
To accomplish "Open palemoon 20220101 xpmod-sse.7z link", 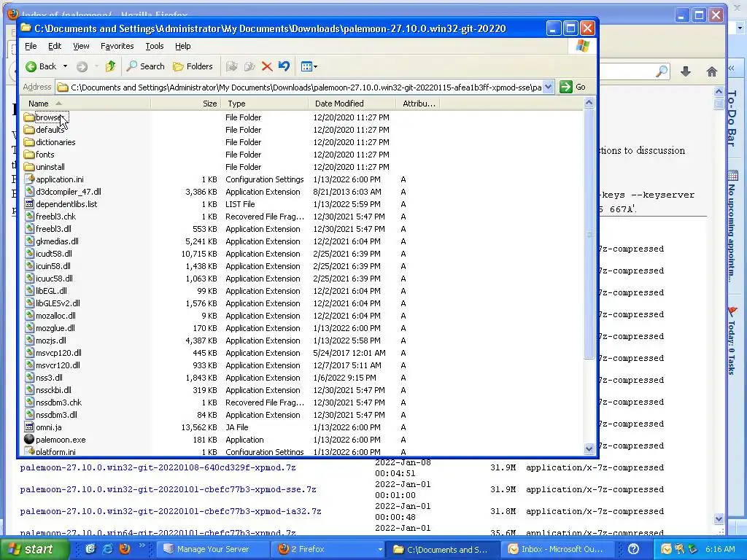I will coord(169,489).
